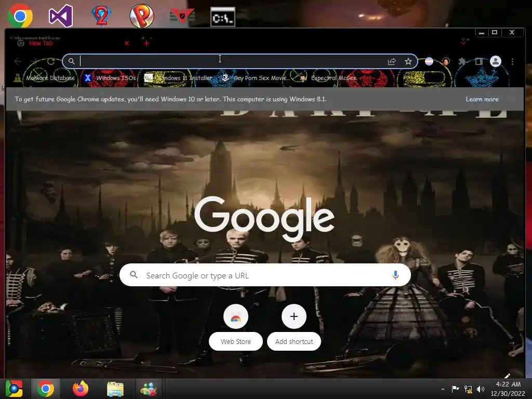Open the Chrome profile avatar
Viewport: 532px width, 399px height.
point(495,61)
